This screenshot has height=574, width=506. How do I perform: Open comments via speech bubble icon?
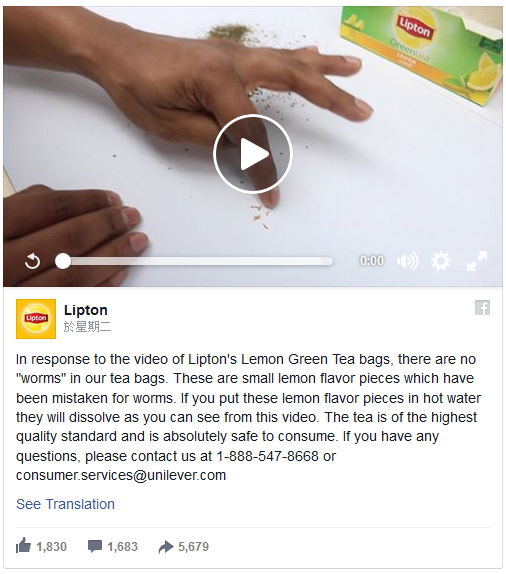pos(95,547)
